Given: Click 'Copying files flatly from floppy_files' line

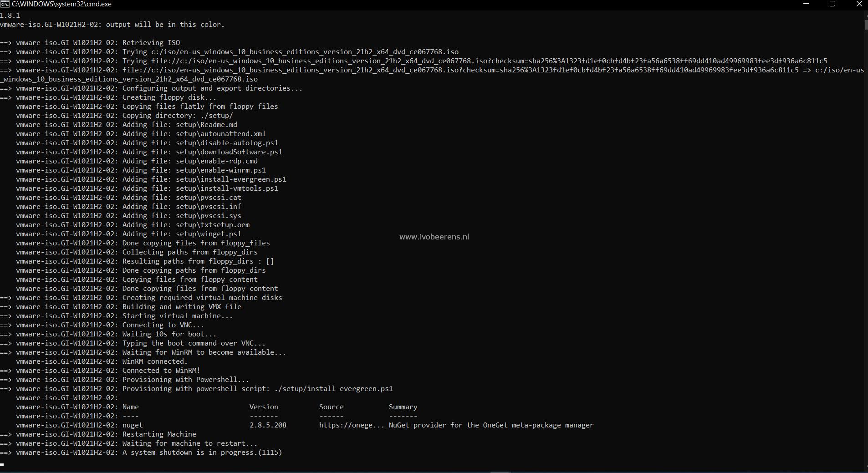Looking at the screenshot, I should [x=200, y=107].
